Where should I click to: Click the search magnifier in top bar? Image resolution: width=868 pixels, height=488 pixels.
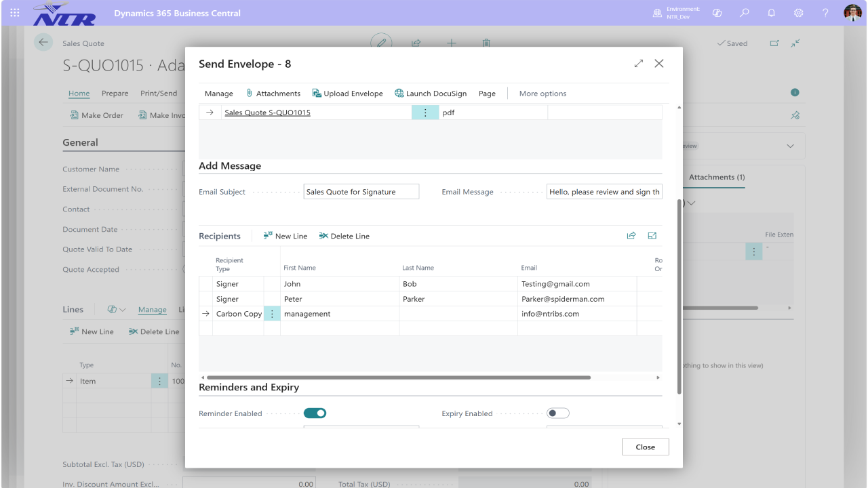point(745,13)
